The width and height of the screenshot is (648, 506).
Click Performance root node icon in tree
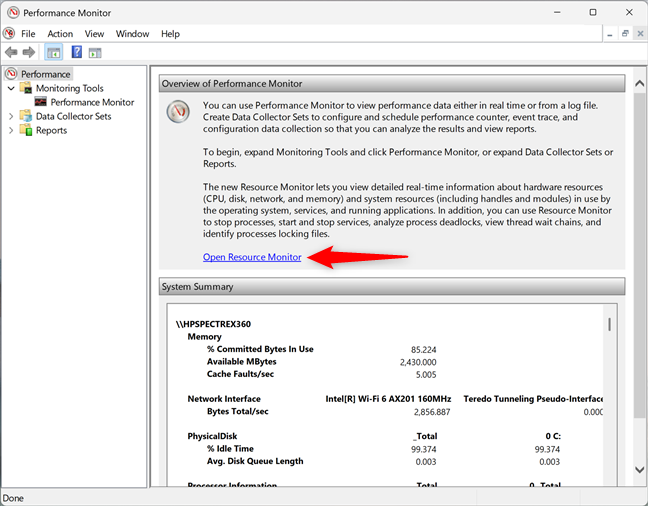(12, 74)
